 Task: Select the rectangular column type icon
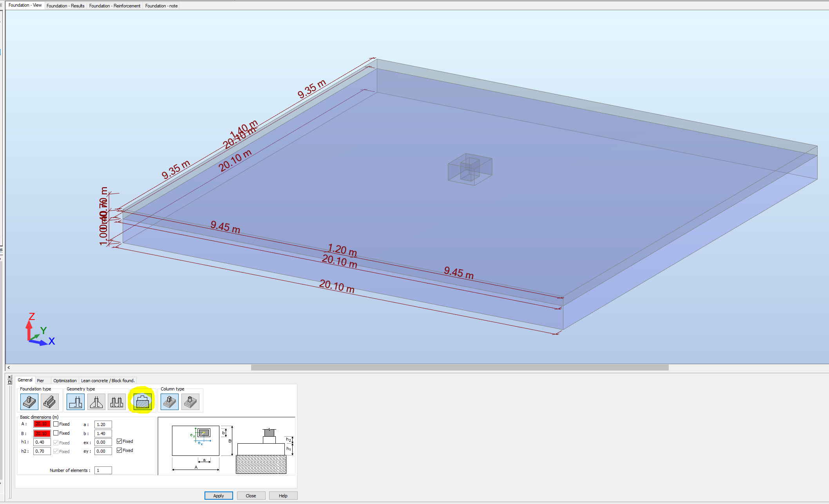pos(170,402)
